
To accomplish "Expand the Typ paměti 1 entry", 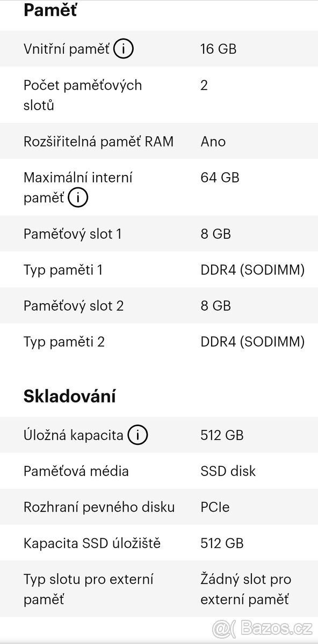I will pos(64,270).
